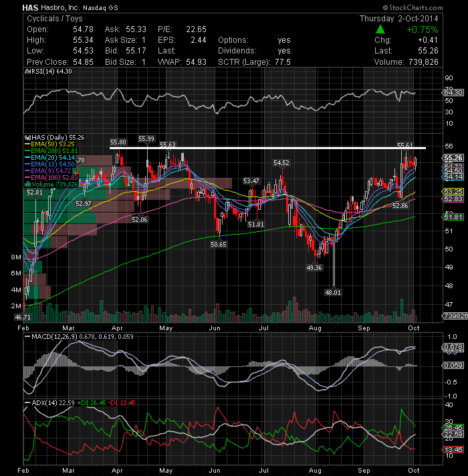Click the pink EMA(100) legend line sample
The height and width of the screenshot is (476, 468).
pos(27,177)
